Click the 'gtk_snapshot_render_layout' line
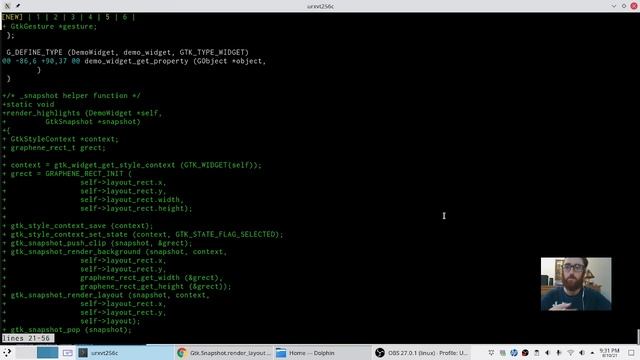Image resolution: width=640 pixels, height=360 pixels. coord(106,295)
